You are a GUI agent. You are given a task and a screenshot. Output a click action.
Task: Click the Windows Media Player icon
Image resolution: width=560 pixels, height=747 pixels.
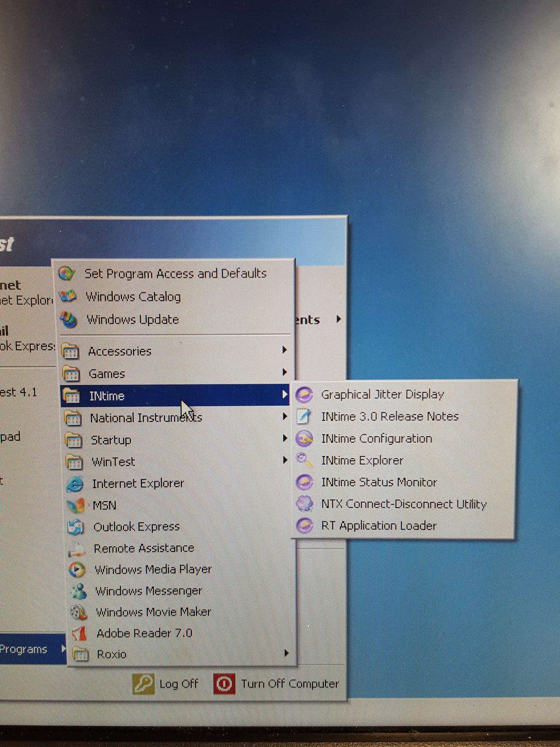click(x=77, y=569)
